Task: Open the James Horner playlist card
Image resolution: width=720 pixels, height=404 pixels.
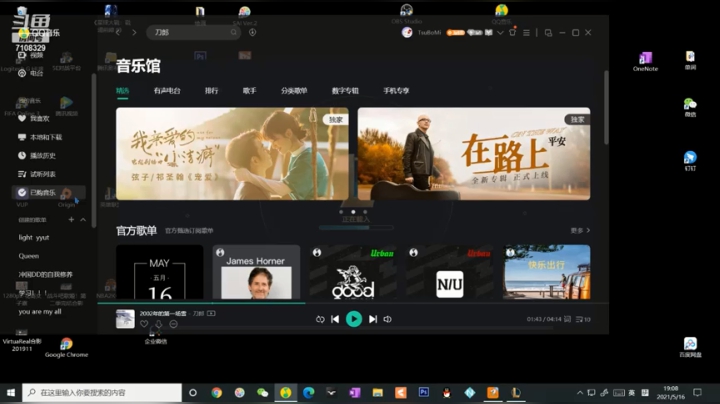Action: pos(256,272)
